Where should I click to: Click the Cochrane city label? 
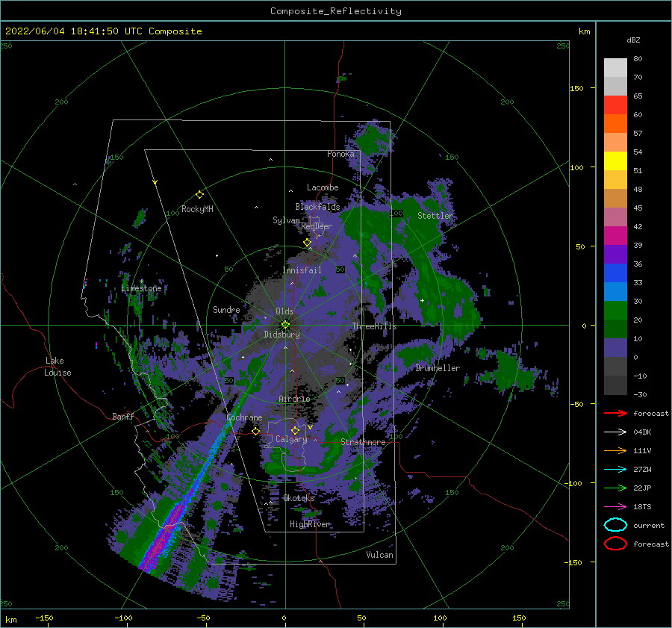(x=244, y=417)
